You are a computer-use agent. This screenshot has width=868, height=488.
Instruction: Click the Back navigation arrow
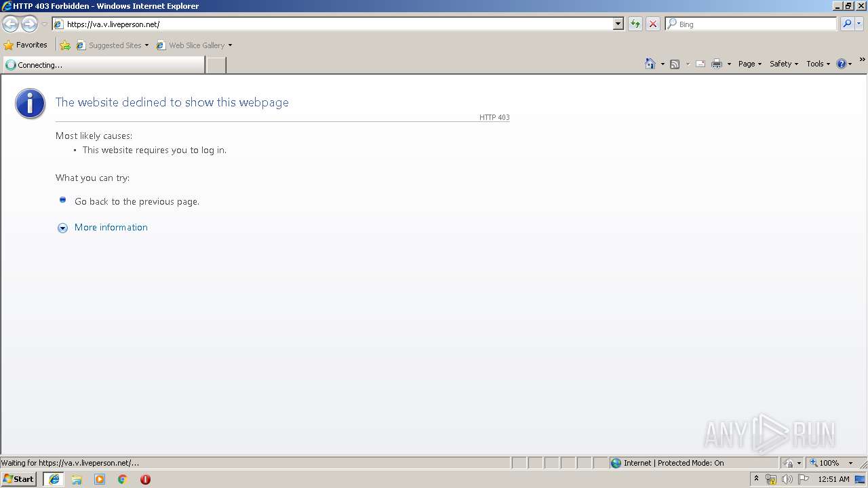point(11,24)
